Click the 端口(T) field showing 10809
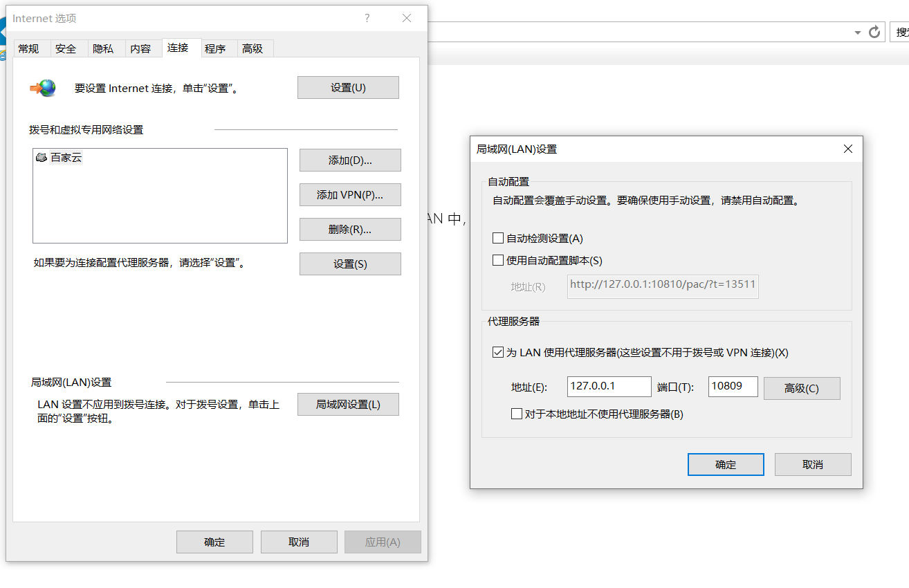Image resolution: width=909 pixels, height=588 pixels. click(733, 387)
